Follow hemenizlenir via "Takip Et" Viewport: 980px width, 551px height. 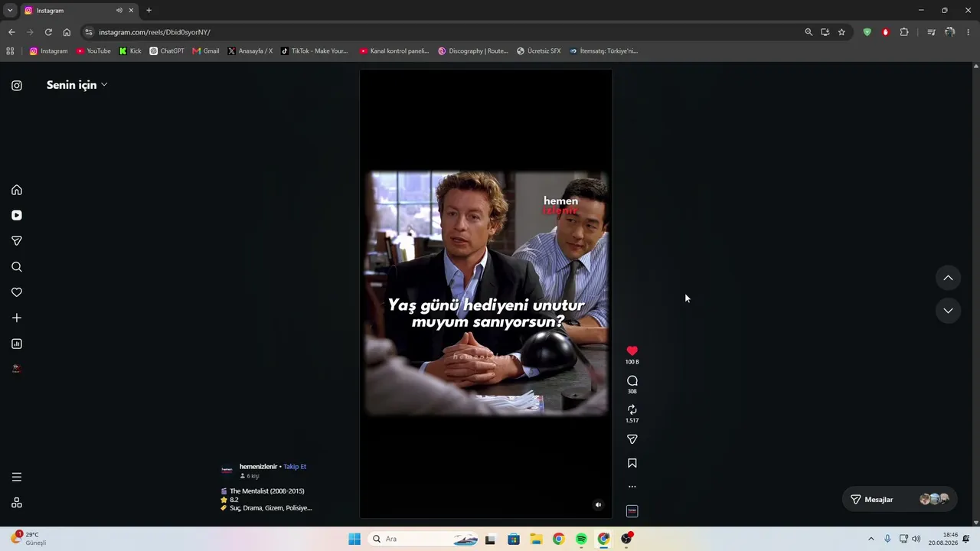point(295,467)
